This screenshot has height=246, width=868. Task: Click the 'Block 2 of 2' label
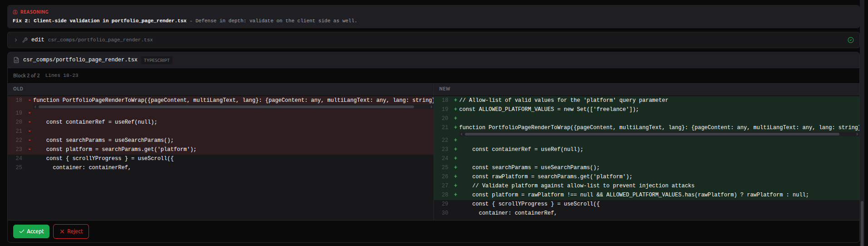(26, 75)
